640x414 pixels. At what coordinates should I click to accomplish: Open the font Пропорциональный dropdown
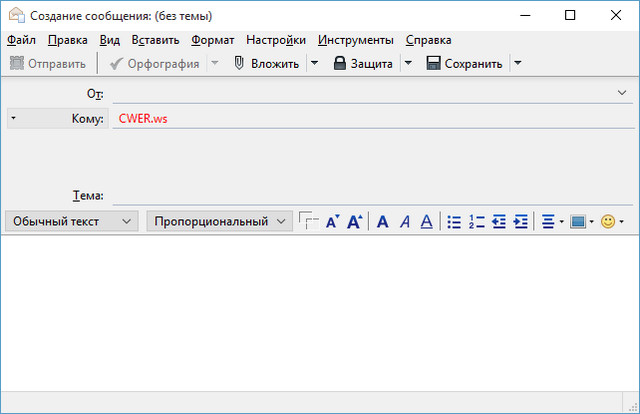click(x=220, y=221)
